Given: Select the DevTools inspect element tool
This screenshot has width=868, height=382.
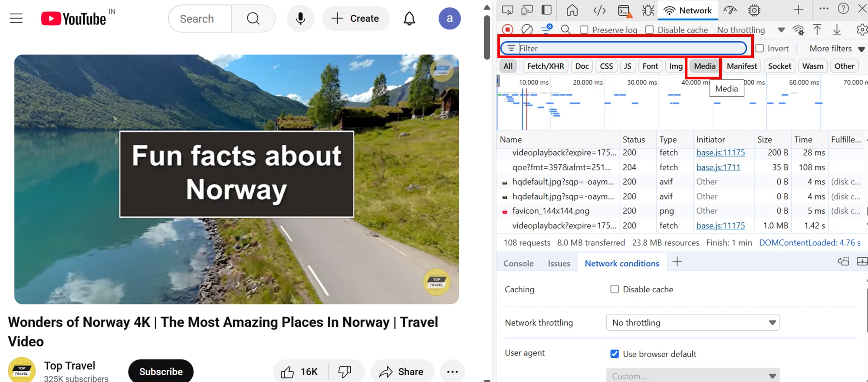Looking at the screenshot, I should [507, 10].
